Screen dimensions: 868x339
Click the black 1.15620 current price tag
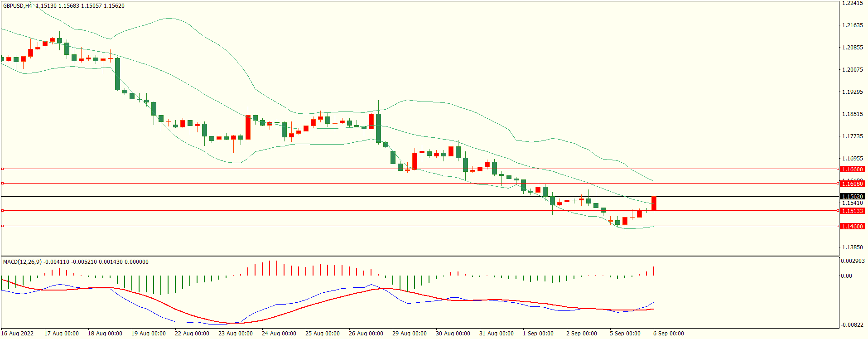[852, 196]
